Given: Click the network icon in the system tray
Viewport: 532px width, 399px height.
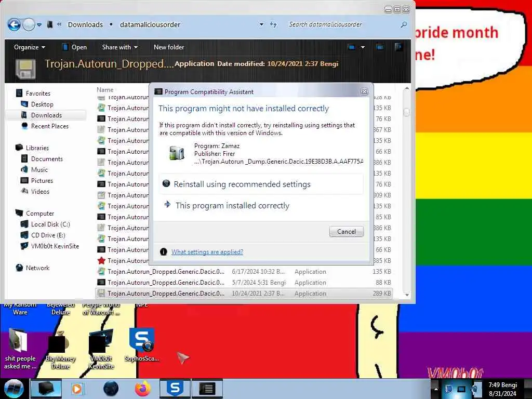Looking at the screenshot, I should pyautogui.click(x=462, y=389).
